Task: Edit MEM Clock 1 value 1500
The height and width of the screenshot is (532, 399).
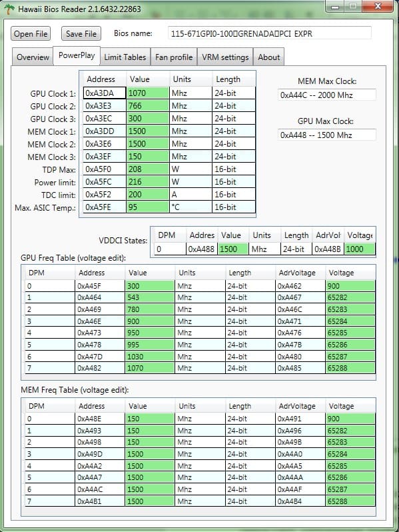Action: (147, 131)
